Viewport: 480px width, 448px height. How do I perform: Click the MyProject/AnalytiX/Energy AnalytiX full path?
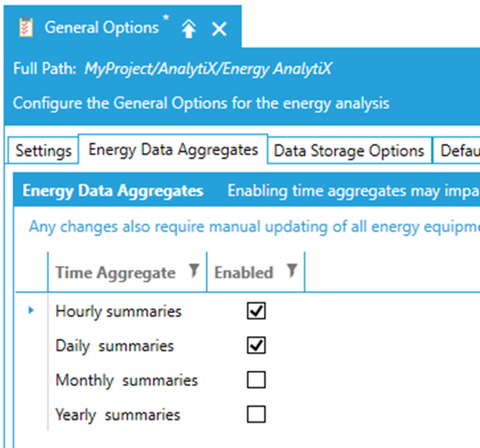pyautogui.click(x=208, y=69)
